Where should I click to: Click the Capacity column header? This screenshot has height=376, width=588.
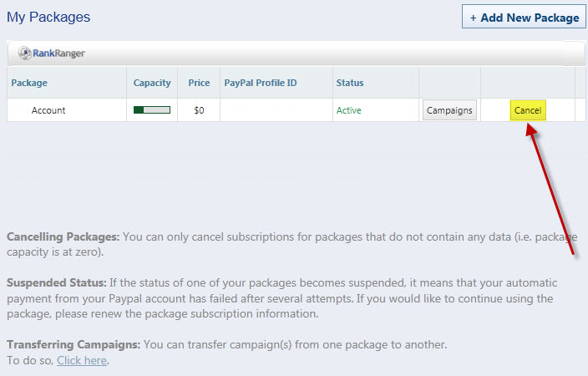(152, 83)
